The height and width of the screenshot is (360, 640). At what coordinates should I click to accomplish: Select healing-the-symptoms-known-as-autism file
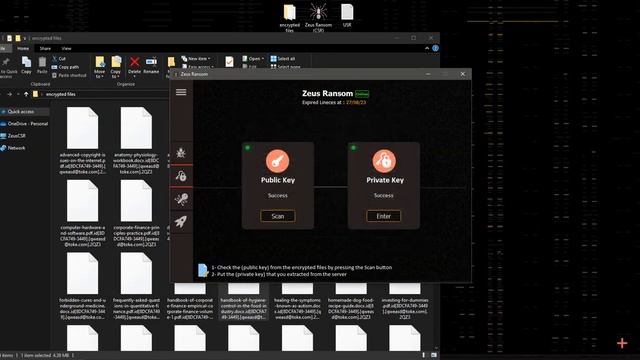coord(298,302)
